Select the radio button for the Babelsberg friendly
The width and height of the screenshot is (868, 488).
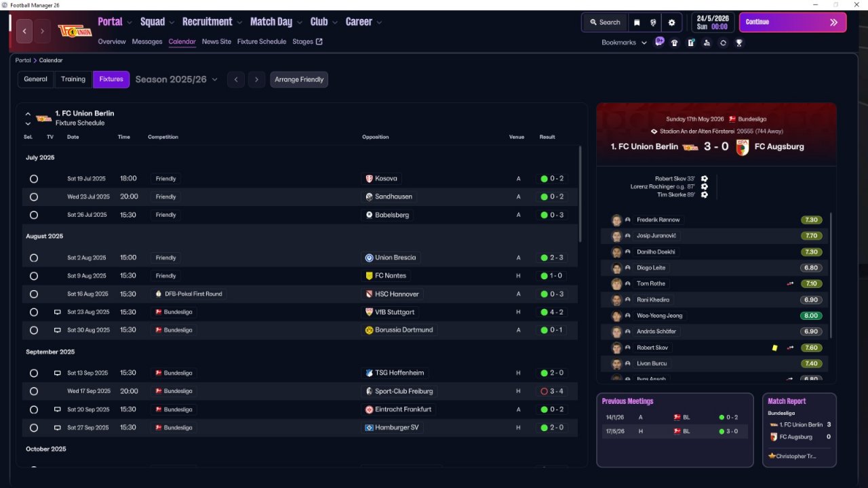tap(34, 215)
